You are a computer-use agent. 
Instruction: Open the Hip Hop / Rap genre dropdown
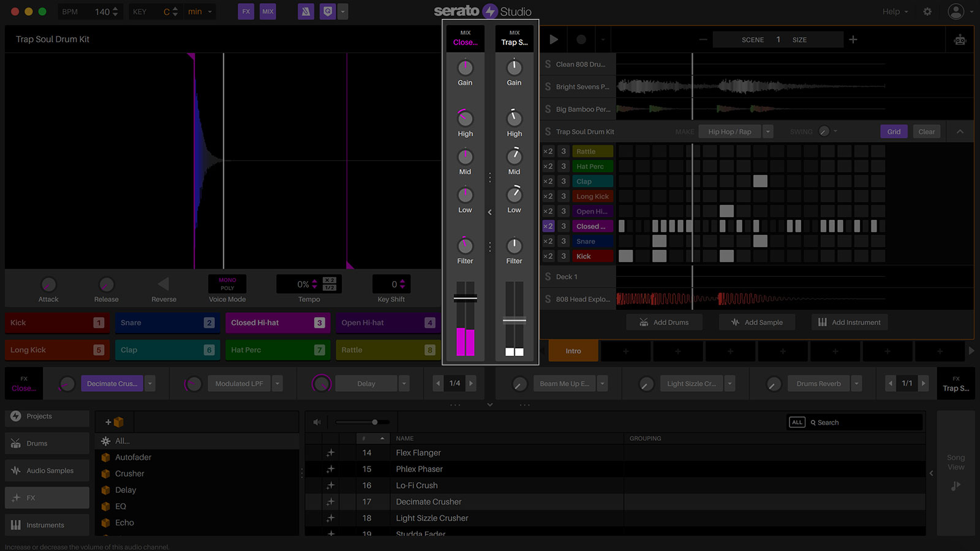coord(767,132)
